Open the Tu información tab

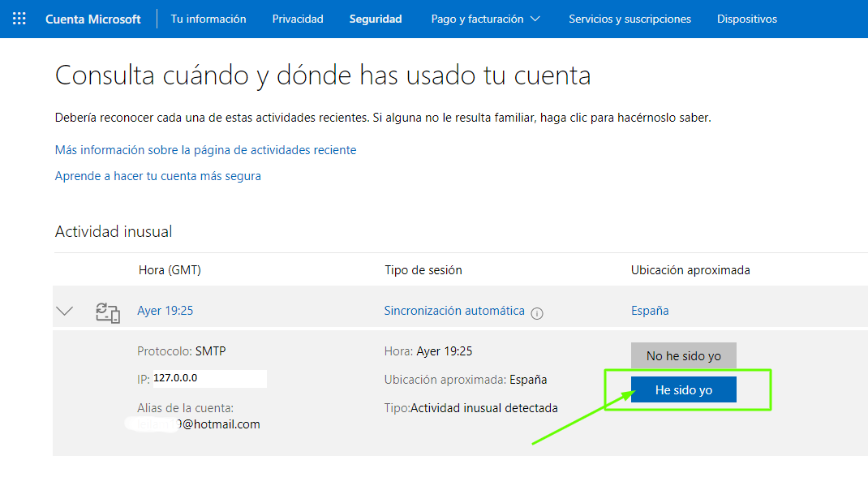pyautogui.click(x=208, y=19)
